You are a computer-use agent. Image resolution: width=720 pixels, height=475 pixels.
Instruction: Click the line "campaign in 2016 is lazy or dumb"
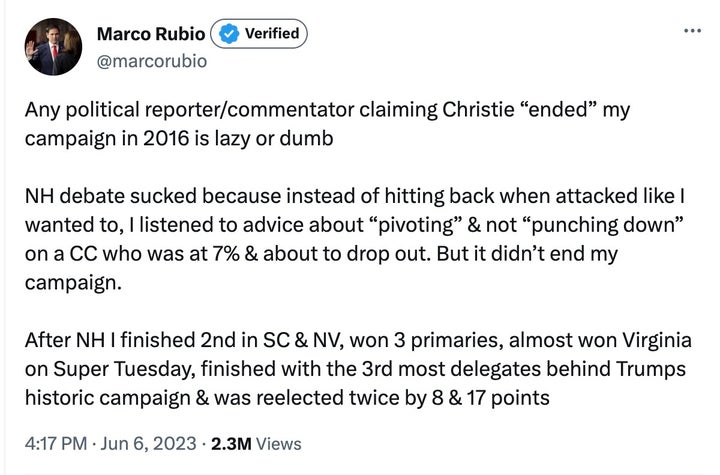179,139
